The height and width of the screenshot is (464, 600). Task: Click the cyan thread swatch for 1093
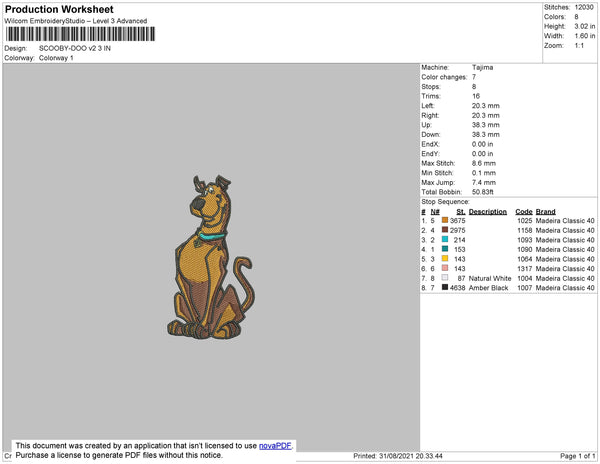(x=445, y=239)
